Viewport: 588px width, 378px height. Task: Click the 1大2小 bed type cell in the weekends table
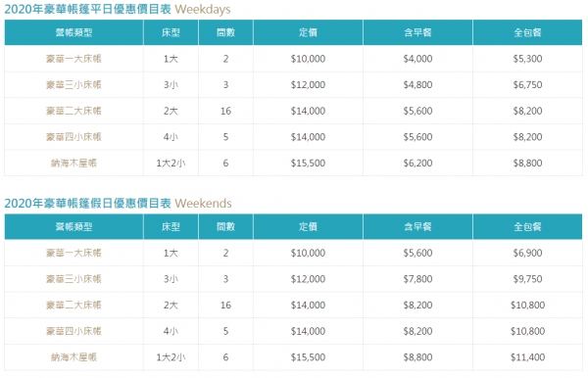(x=171, y=357)
